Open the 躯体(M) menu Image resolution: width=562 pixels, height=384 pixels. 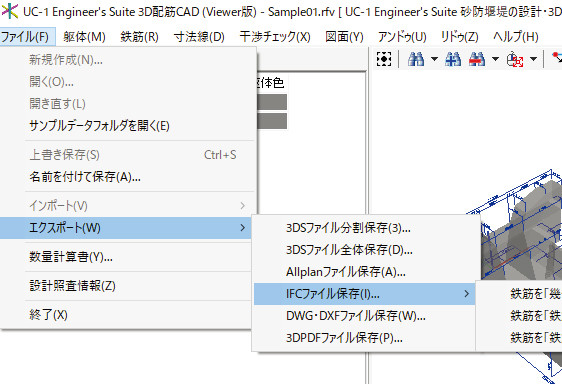coord(85,37)
